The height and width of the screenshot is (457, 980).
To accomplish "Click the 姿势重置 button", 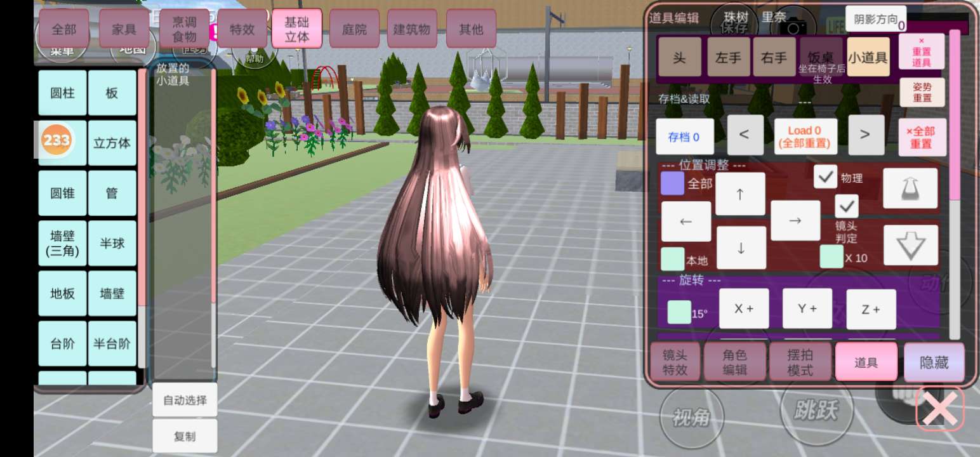I will tap(922, 93).
